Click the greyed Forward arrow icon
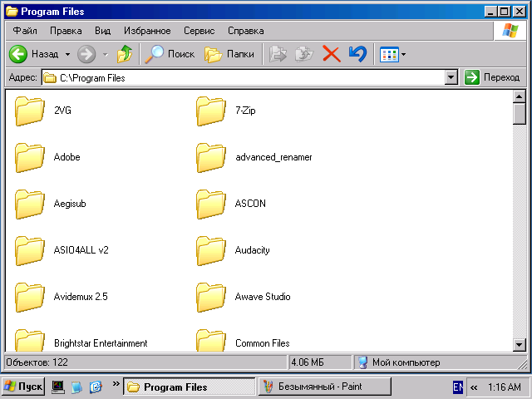The width and height of the screenshot is (532, 399). click(86, 54)
